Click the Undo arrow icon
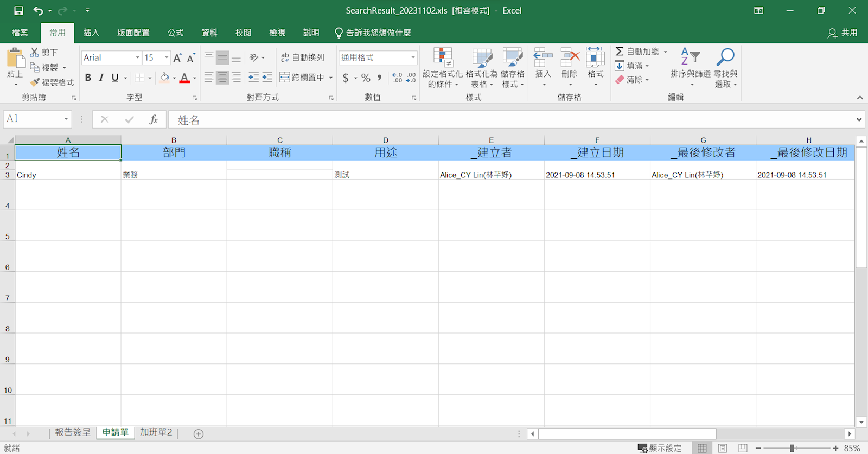 click(x=37, y=11)
